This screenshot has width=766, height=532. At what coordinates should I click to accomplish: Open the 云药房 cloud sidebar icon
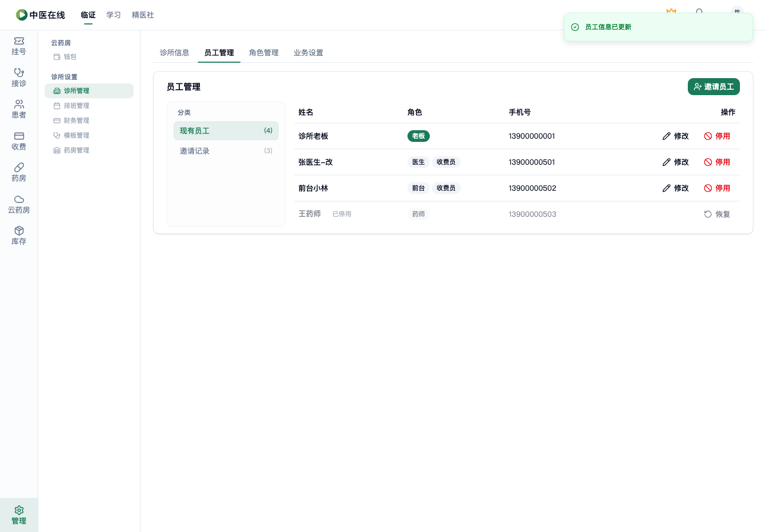click(x=19, y=199)
